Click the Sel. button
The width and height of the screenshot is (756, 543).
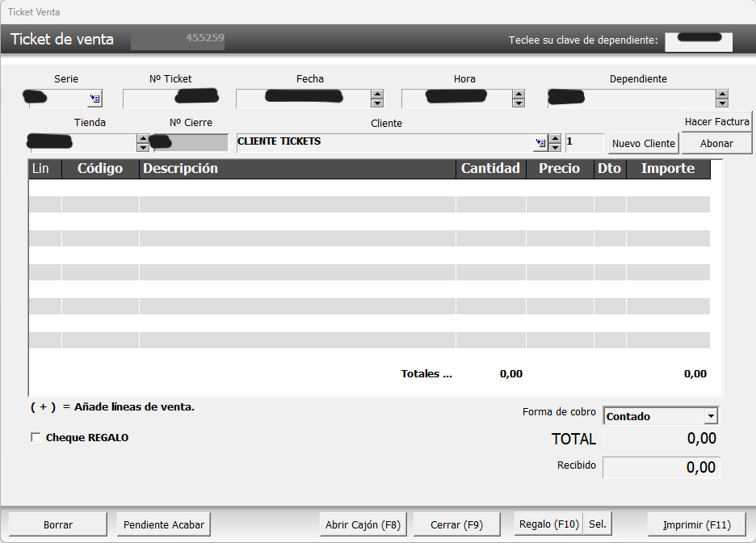(x=597, y=524)
